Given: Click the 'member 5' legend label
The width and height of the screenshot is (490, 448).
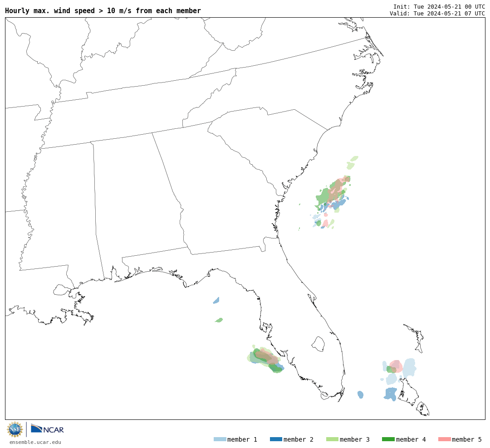Looking at the screenshot, I should [467, 439].
